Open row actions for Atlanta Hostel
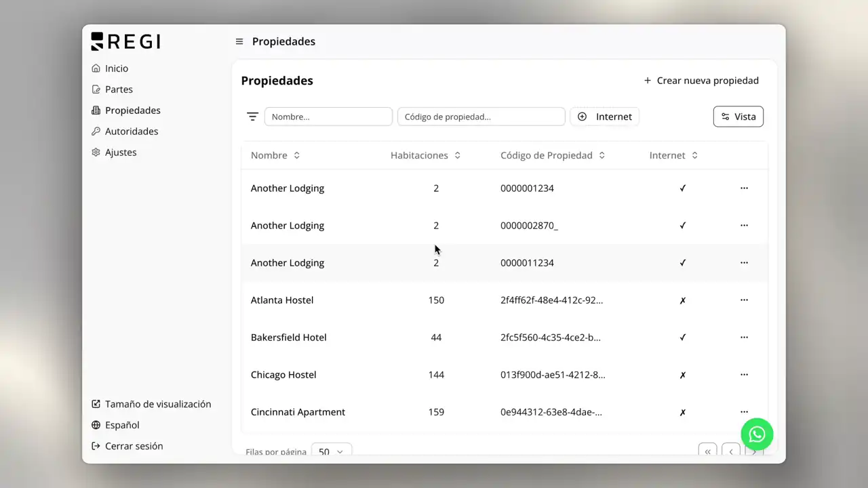 [744, 300]
